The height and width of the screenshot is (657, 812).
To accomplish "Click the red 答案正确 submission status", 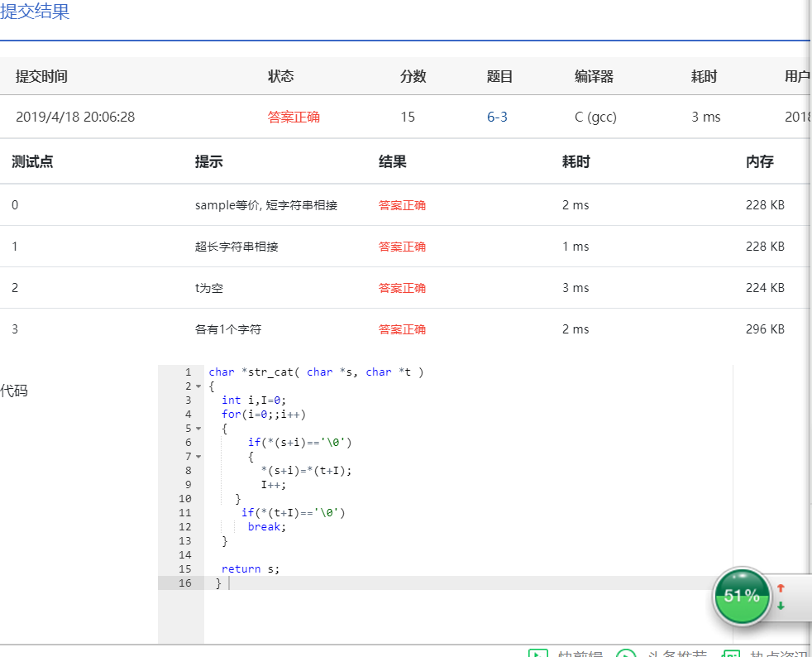I will [x=294, y=117].
